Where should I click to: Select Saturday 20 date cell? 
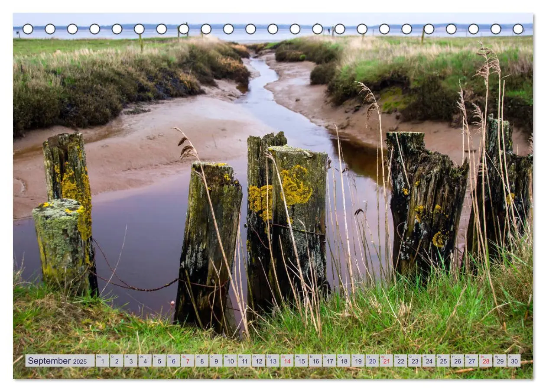pyautogui.click(x=372, y=361)
